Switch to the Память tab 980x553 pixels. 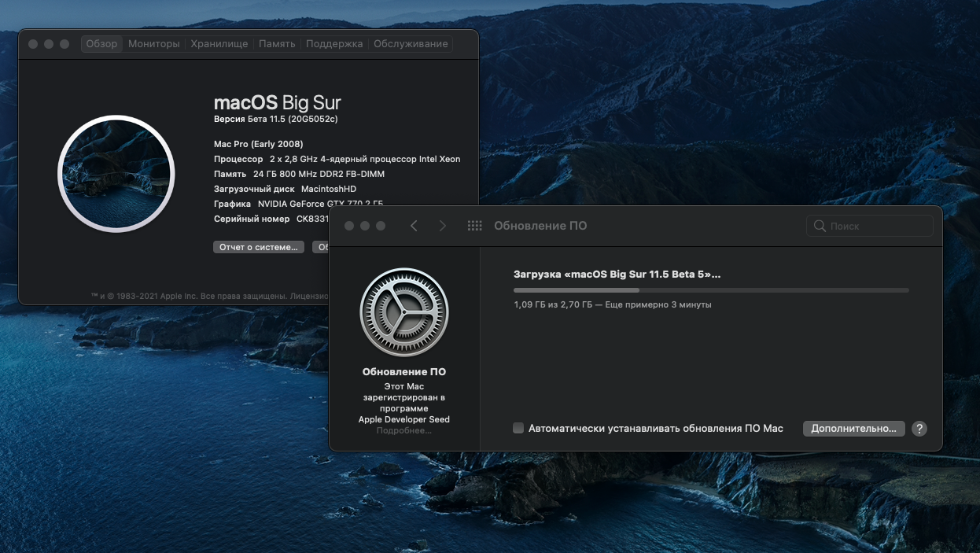[x=277, y=44]
